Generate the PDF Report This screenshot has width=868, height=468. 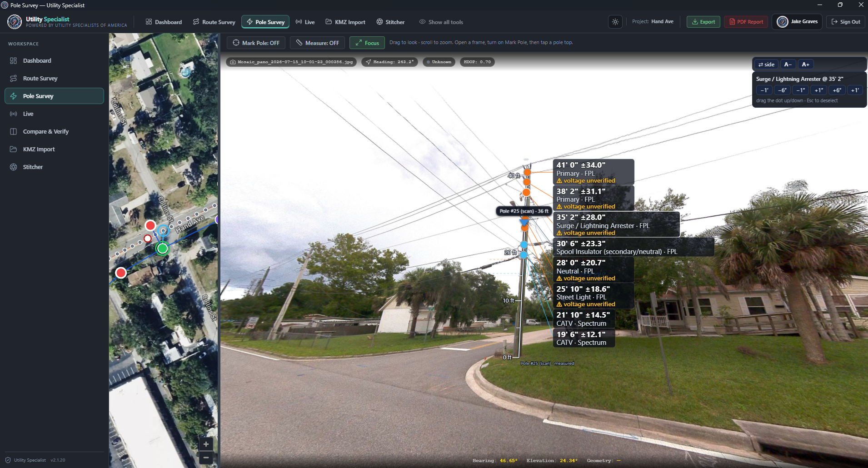coord(746,22)
